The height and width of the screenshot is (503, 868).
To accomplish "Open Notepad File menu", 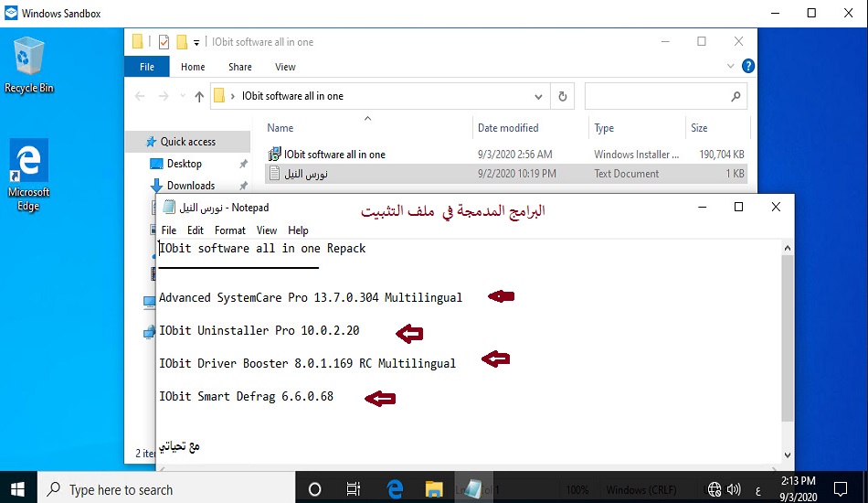I will coord(169,230).
